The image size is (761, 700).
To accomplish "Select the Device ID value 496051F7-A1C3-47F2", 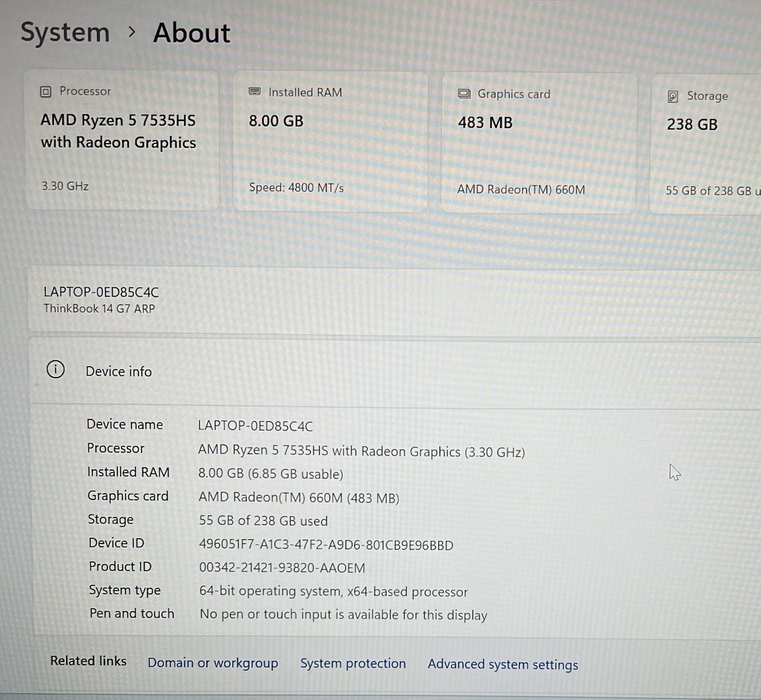I will [x=326, y=545].
